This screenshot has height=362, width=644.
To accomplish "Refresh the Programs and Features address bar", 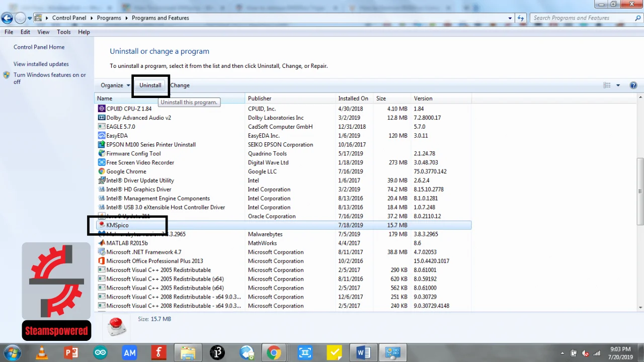I will point(521,18).
